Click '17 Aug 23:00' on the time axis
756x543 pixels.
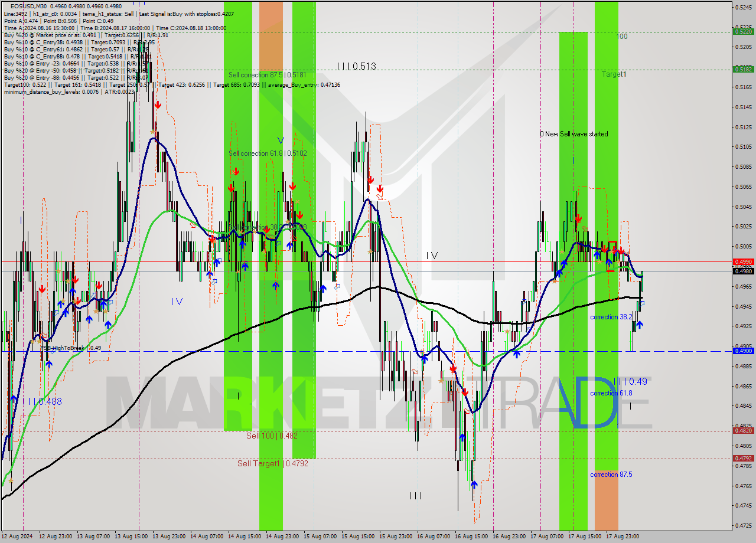click(623, 537)
